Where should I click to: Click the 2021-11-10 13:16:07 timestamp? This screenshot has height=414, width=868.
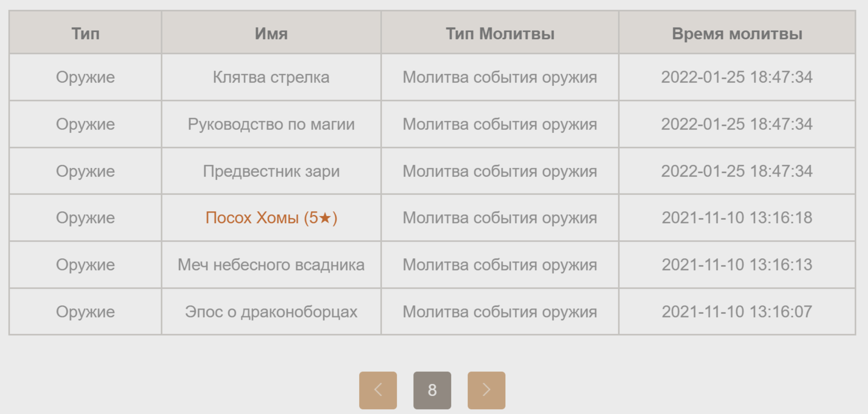pyautogui.click(x=737, y=312)
